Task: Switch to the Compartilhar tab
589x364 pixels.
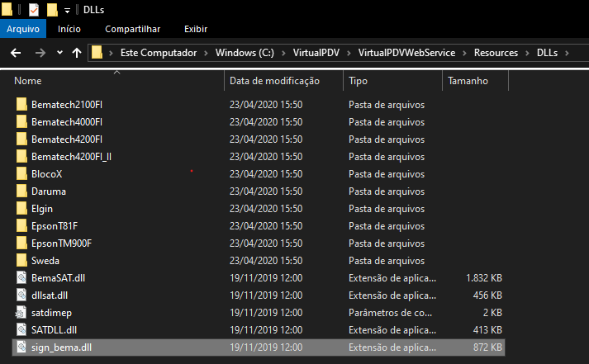Action: coord(133,29)
